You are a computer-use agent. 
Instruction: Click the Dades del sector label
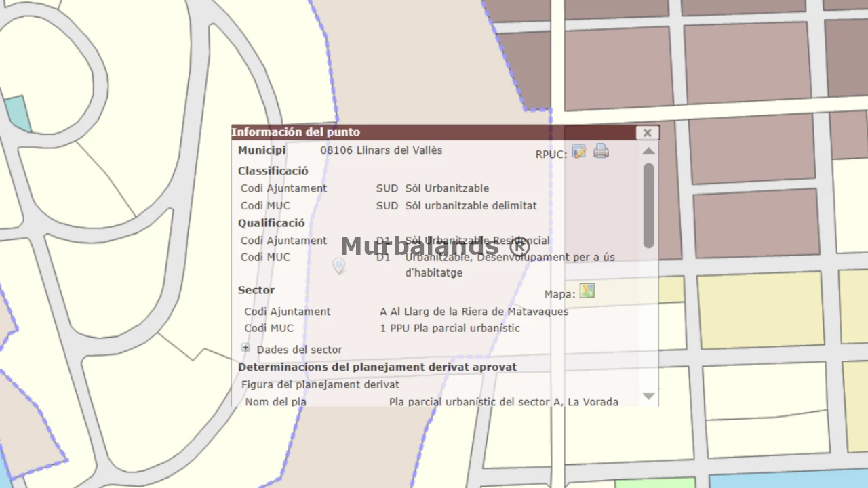299,350
